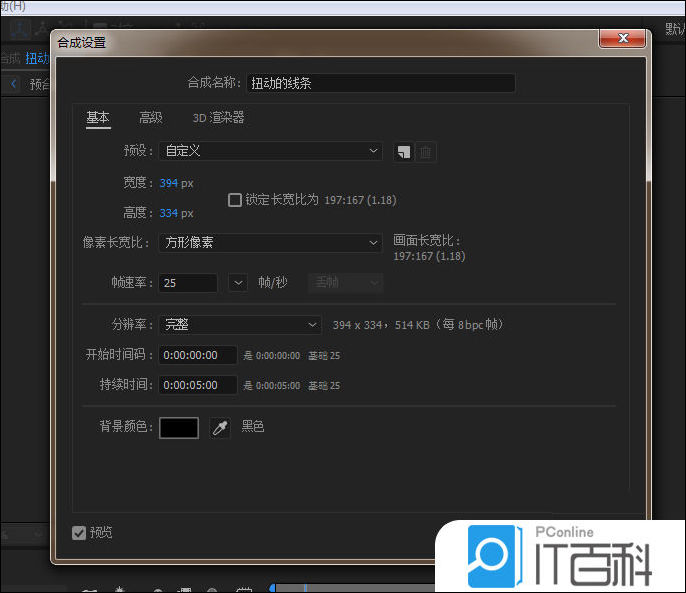Toggle the 预览 checkbox
Screen dimensions: 686x593
point(79,533)
